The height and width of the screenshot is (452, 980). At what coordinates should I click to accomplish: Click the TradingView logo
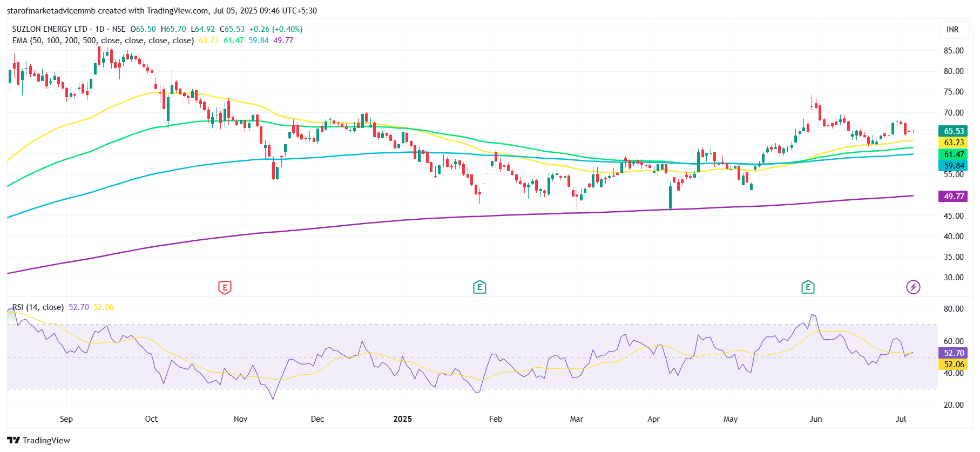click(39, 440)
